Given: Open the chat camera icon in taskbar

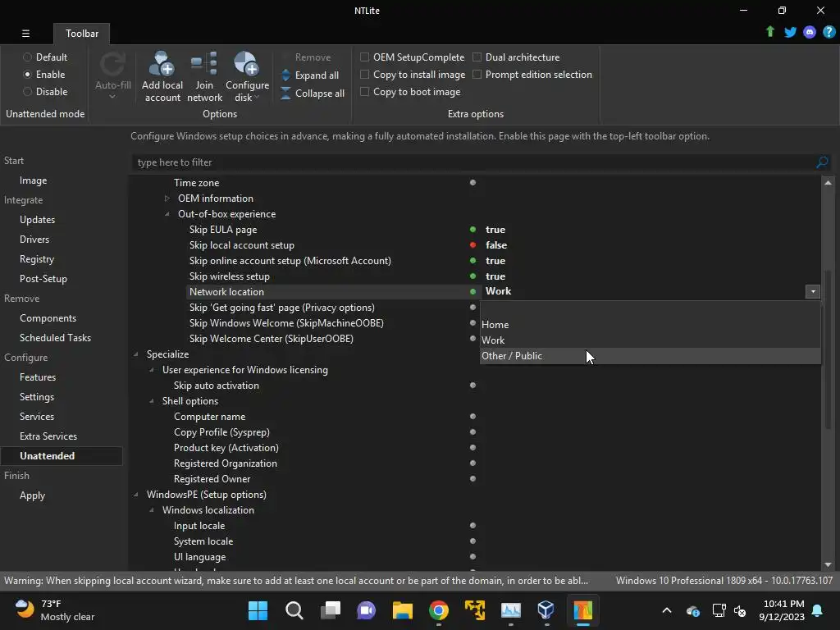Looking at the screenshot, I should 367,610.
